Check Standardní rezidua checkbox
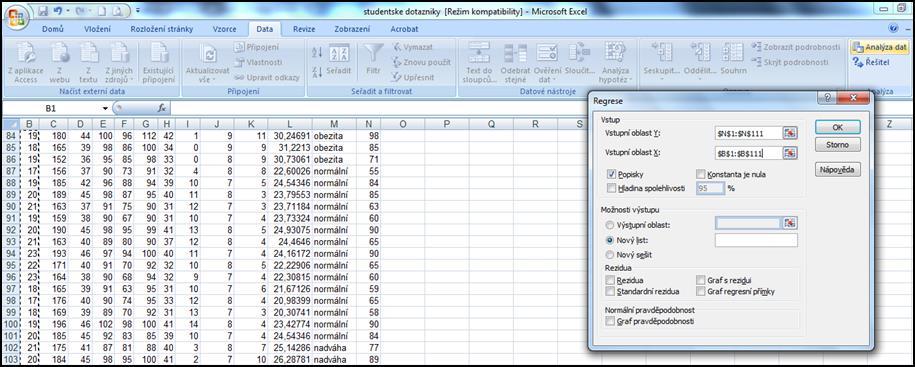Screen dimensions: 915x367 click(610, 291)
